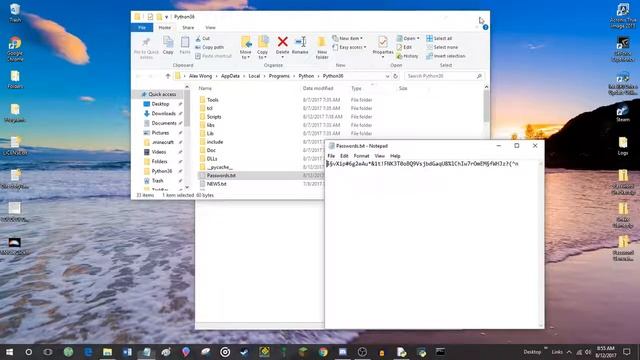The width and height of the screenshot is (640, 360).
Task: Click Pin to Quick access icon
Action: coord(146,48)
